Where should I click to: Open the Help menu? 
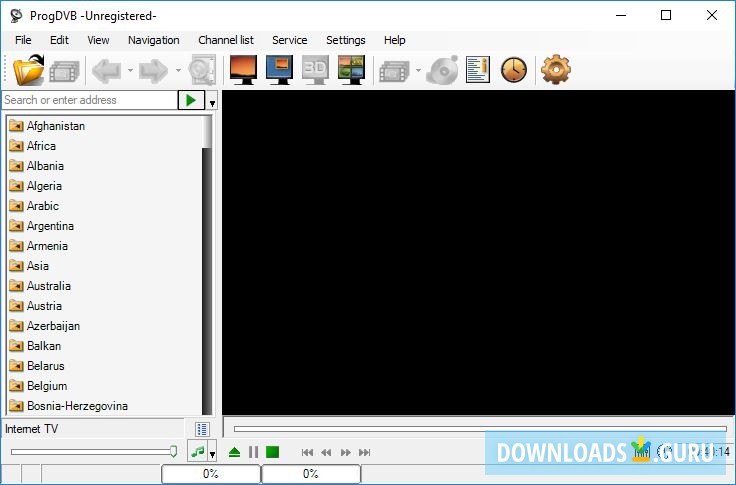click(394, 40)
